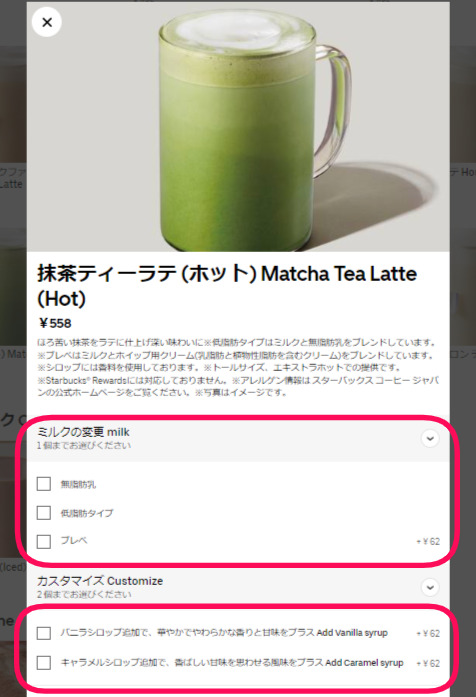
Task: Select the 低脂肪タイプ label text
Action: (87, 513)
